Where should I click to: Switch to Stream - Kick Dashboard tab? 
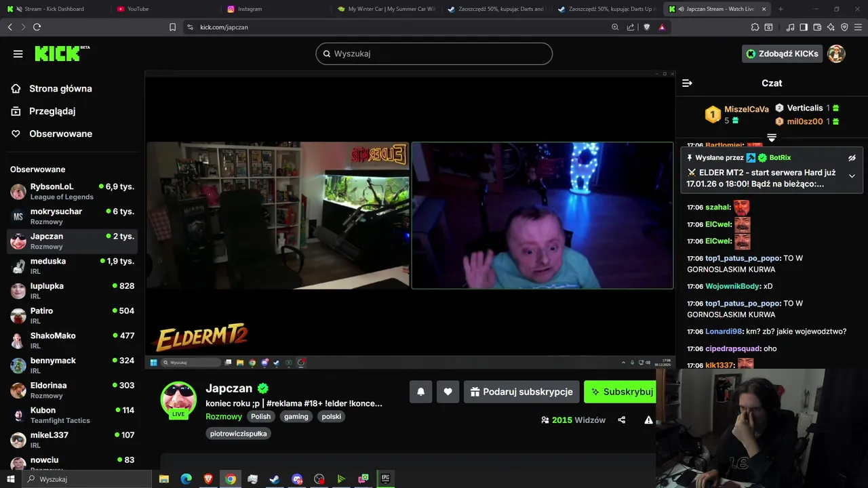pyautogui.click(x=54, y=9)
